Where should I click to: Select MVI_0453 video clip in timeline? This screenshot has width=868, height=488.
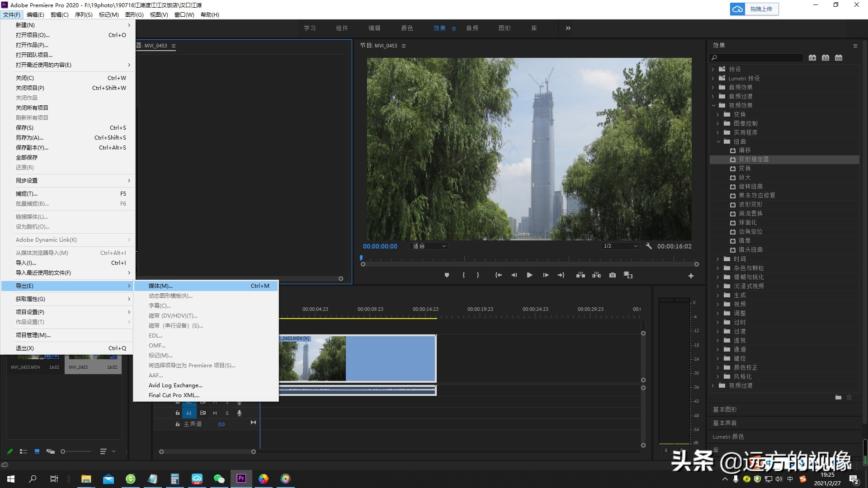click(357, 358)
